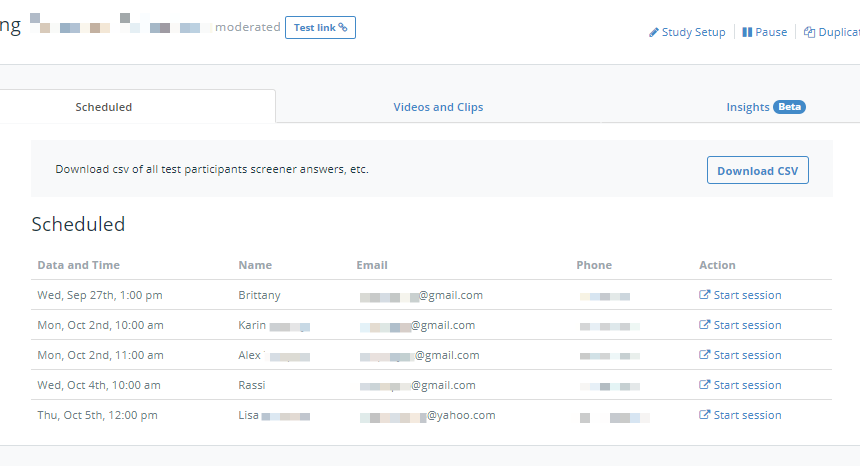
Task: Click the Phone column header
Action: coord(594,265)
